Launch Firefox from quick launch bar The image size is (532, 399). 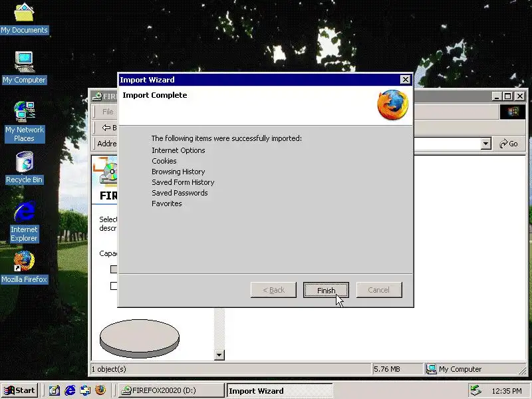100,390
